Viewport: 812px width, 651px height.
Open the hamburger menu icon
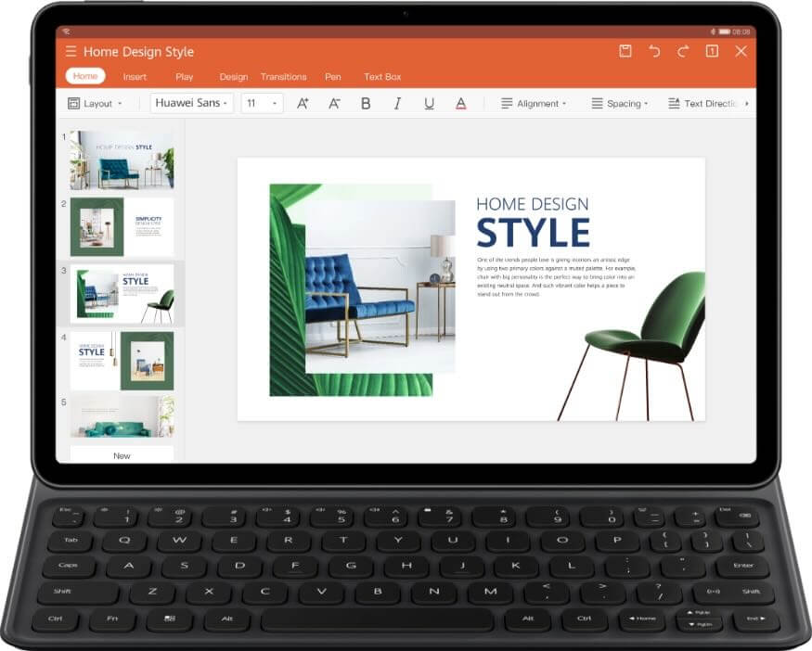(x=71, y=52)
